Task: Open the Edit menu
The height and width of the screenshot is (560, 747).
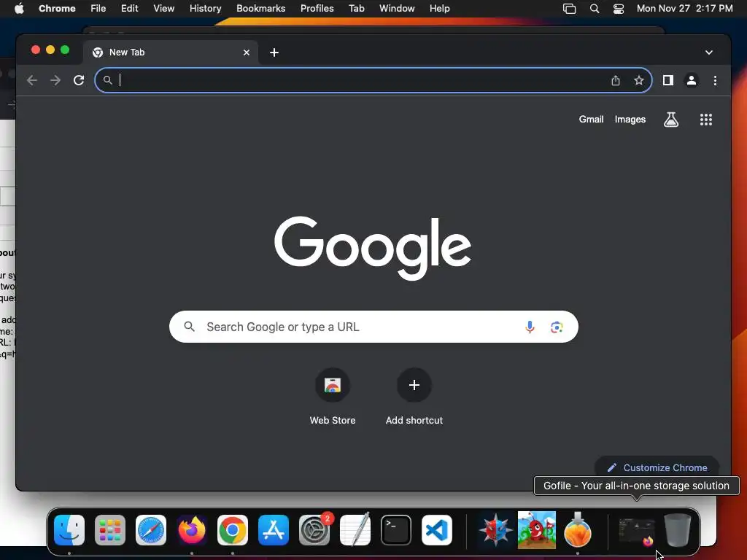Action: pyautogui.click(x=129, y=9)
